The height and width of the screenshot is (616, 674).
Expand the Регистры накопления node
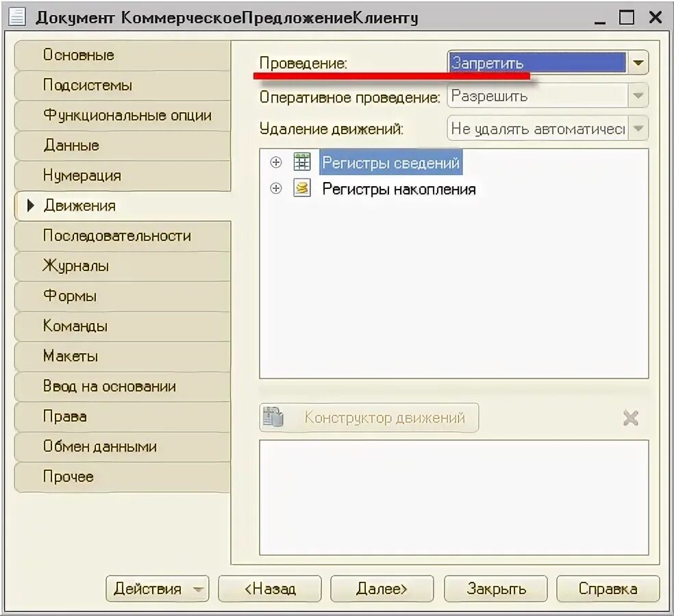pos(276,188)
